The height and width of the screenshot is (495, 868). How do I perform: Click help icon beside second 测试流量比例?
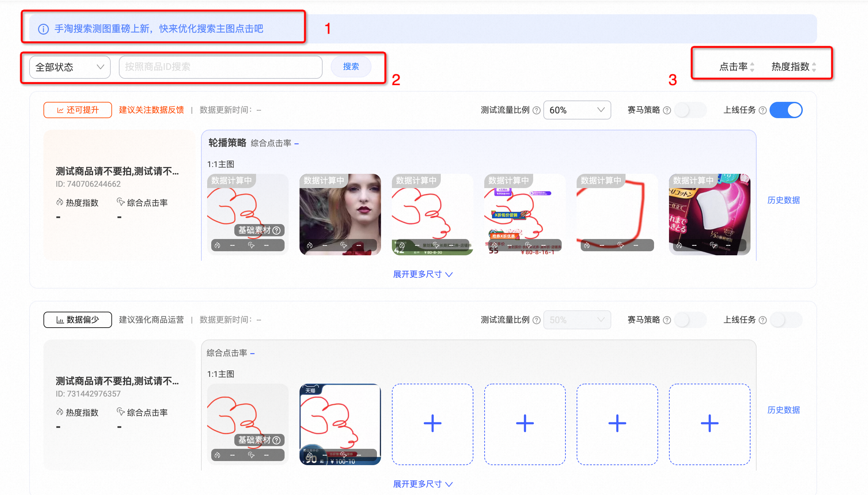537,320
